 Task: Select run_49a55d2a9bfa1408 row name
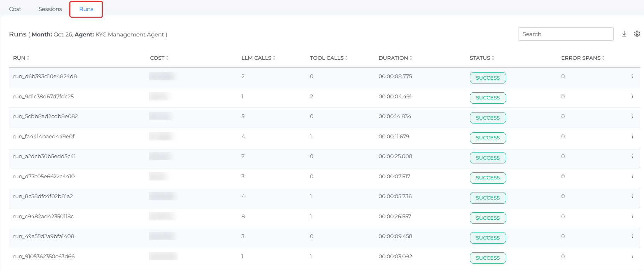tap(44, 236)
